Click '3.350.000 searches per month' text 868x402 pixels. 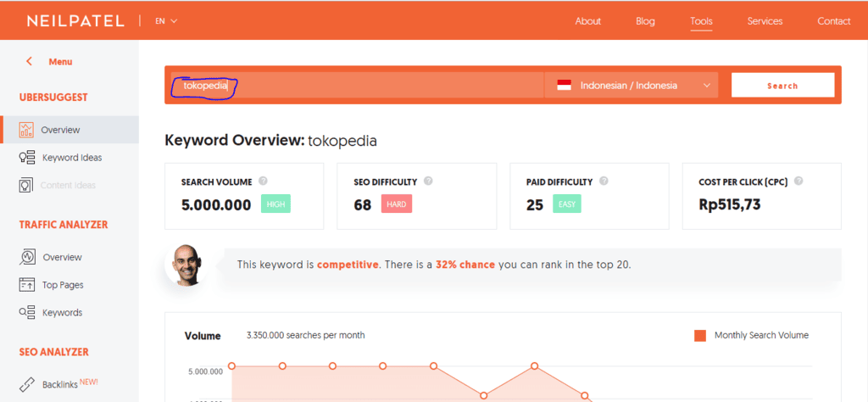point(305,335)
